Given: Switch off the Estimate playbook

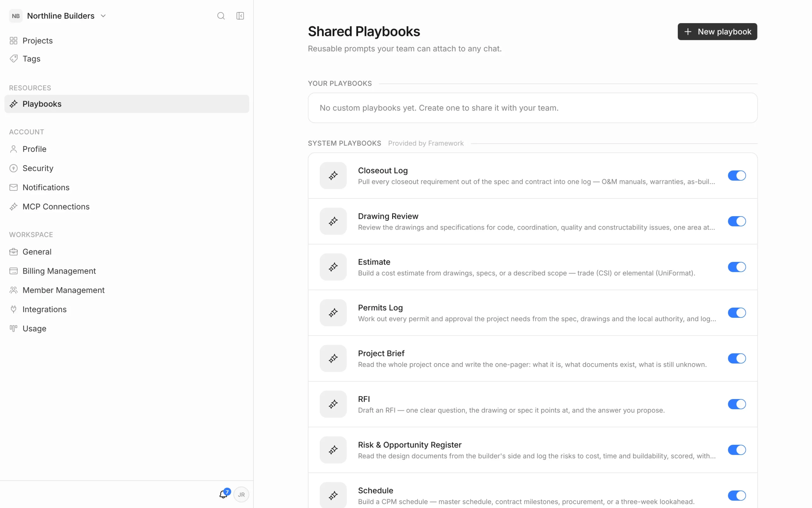Looking at the screenshot, I should coord(737,267).
